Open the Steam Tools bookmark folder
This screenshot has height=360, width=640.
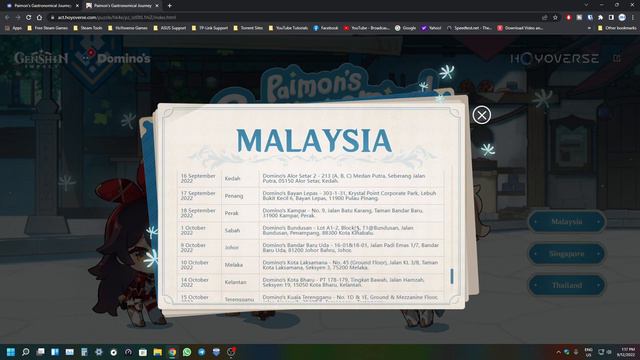88,28
